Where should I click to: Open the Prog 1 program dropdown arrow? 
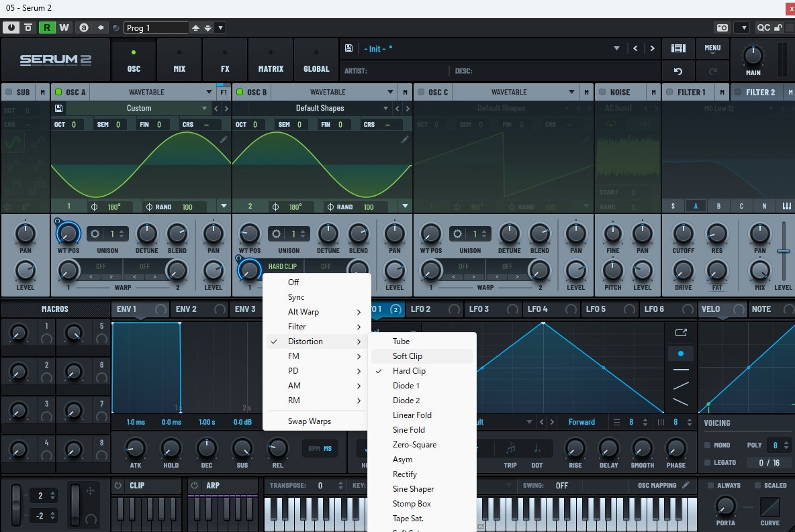220,28
